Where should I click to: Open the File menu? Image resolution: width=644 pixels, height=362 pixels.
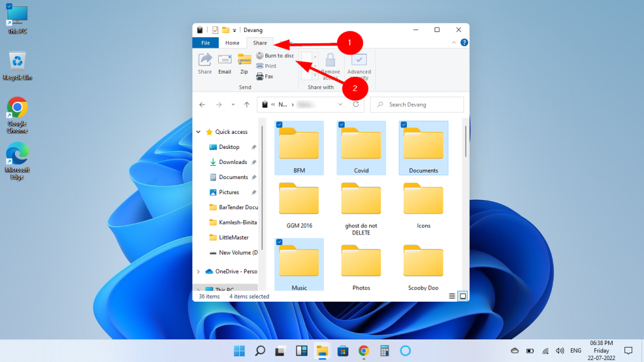(205, 43)
